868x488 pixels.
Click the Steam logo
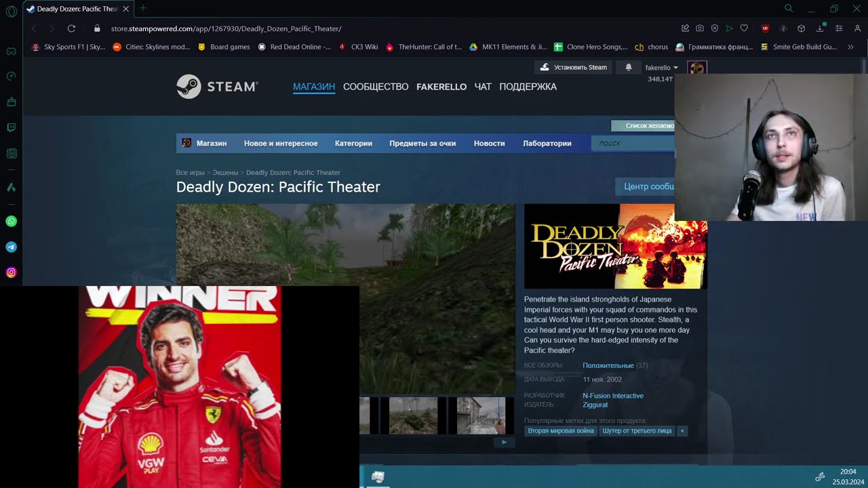[x=217, y=87]
